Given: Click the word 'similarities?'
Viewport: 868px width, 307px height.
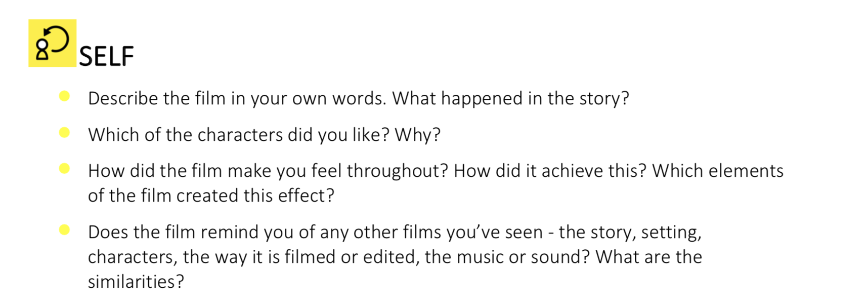Looking at the screenshot, I should tap(136, 282).
